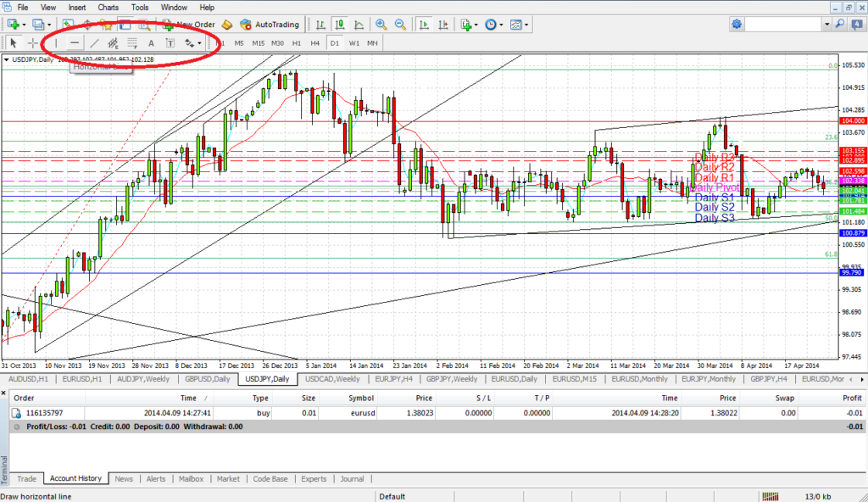Select the Crosshair tool

[33, 42]
